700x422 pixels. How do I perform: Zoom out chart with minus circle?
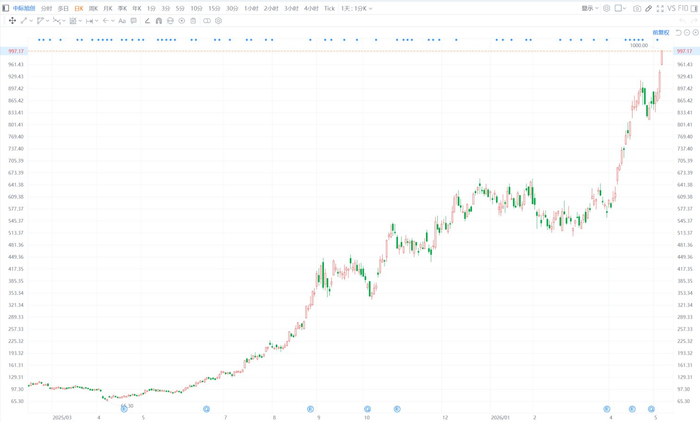tap(687, 33)
